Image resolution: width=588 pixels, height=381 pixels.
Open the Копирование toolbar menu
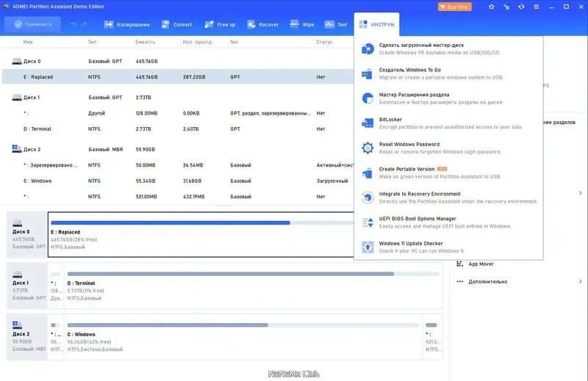[126, 24]
